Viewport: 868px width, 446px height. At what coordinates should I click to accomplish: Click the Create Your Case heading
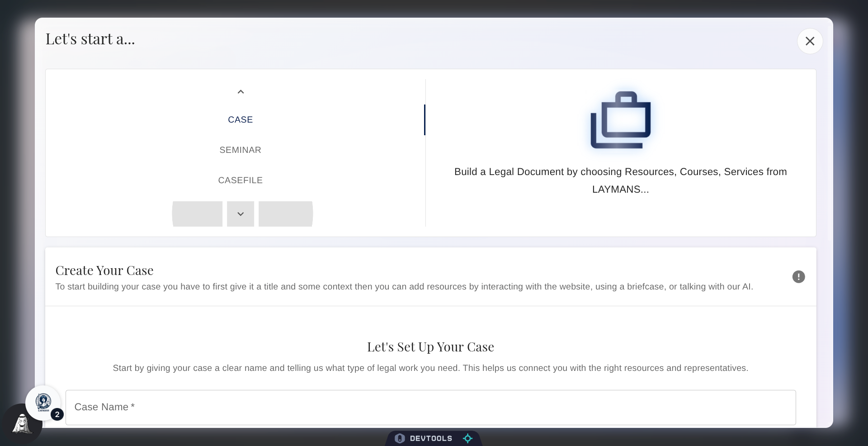coord(104,270)
